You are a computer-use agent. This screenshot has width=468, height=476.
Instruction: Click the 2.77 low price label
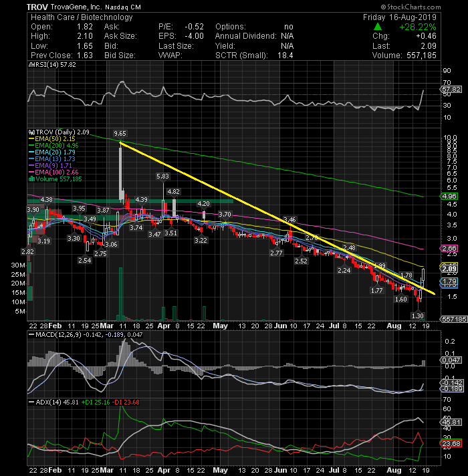click(276, 253)
